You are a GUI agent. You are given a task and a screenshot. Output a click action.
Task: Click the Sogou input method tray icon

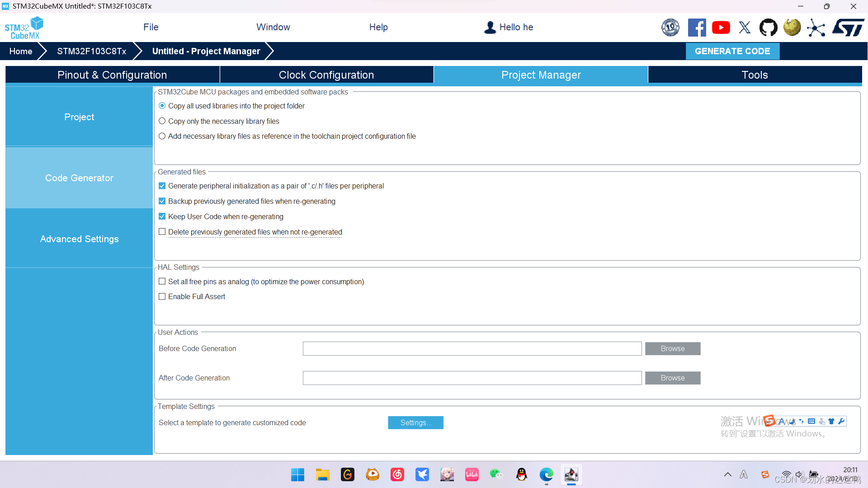[765, 474]
